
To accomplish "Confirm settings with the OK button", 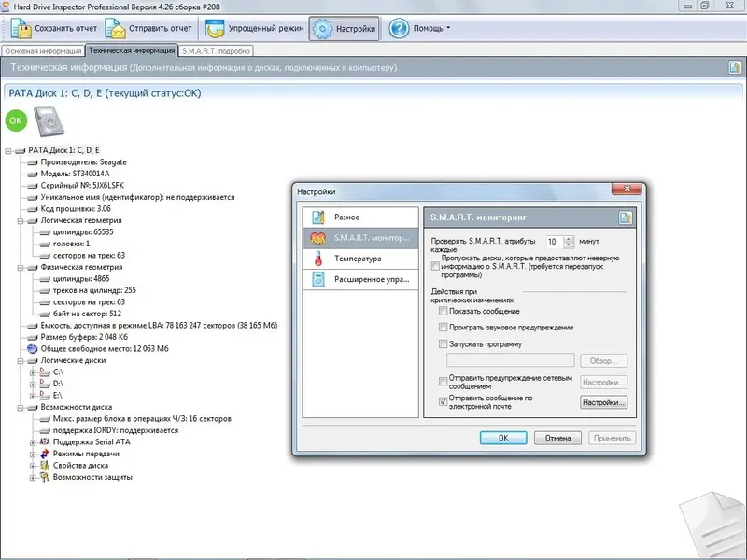I will [503, 438].
